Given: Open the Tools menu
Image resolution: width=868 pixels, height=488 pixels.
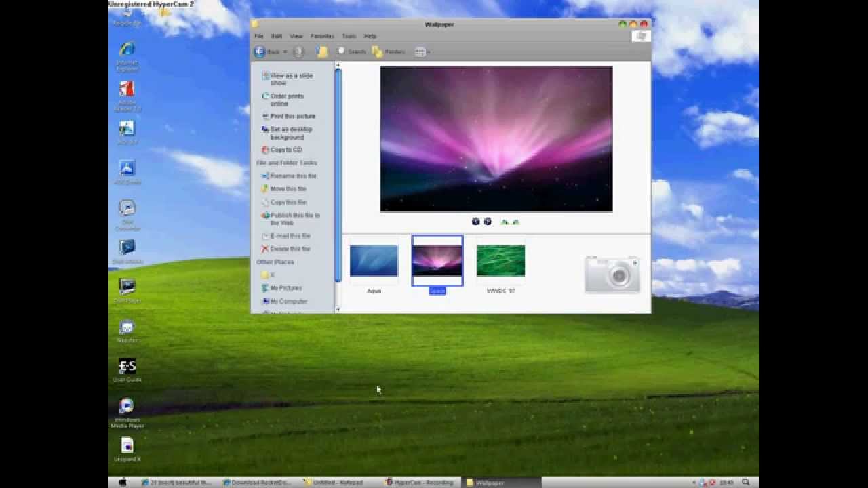Looking at the screenshot, I should pos(349,36).
